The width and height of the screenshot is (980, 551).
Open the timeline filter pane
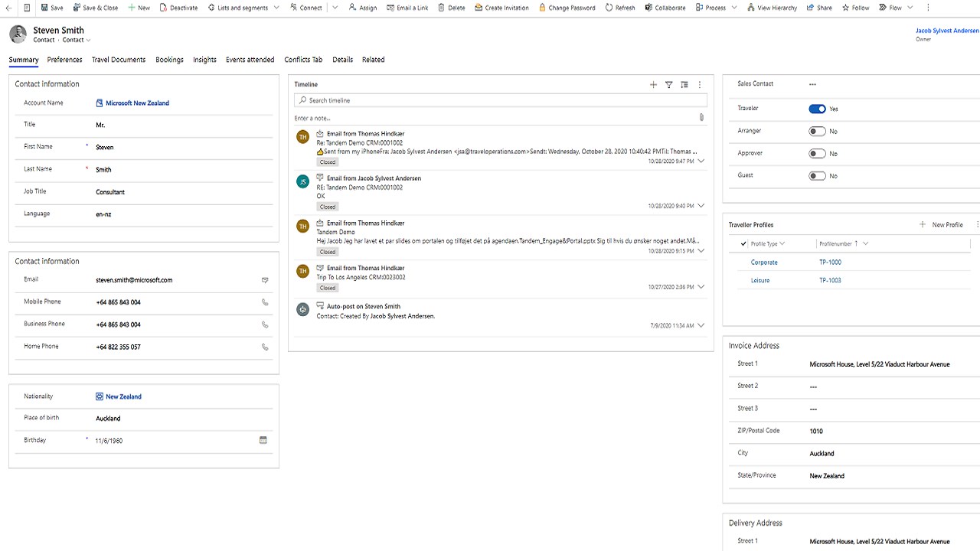tap(668, 85)
